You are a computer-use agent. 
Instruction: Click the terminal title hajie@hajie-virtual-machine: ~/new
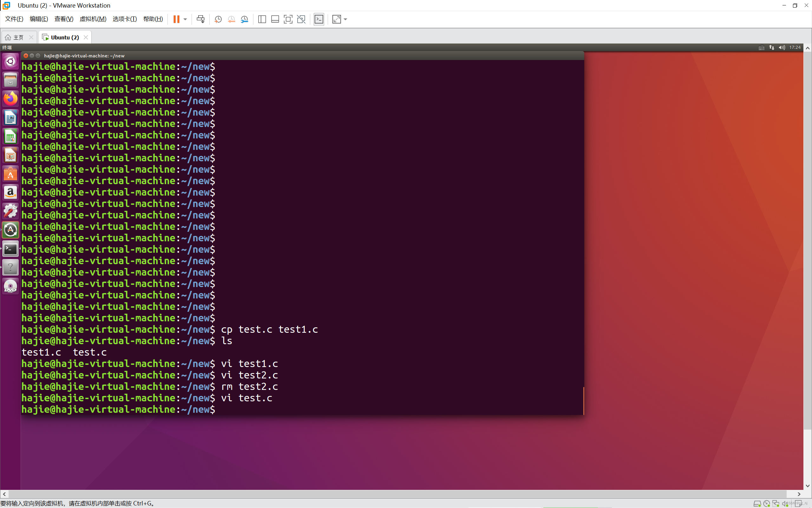[x=84, y=56]
